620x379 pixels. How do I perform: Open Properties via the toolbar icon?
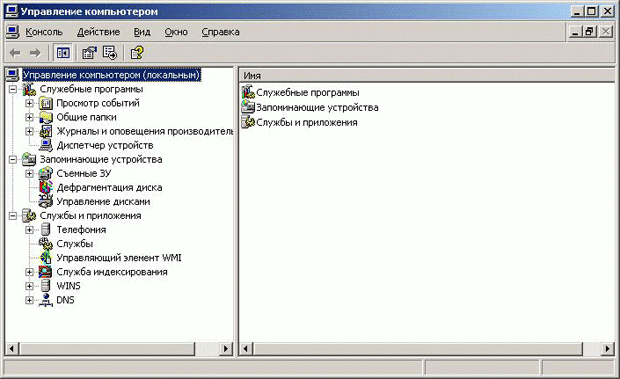click(89, 53)
